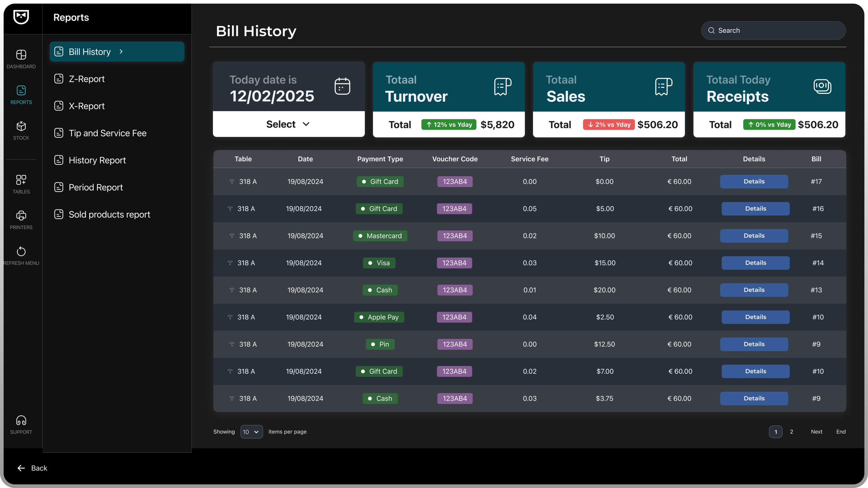
Task: Expand Bill History chevron arrow
Action: (121, 52)
